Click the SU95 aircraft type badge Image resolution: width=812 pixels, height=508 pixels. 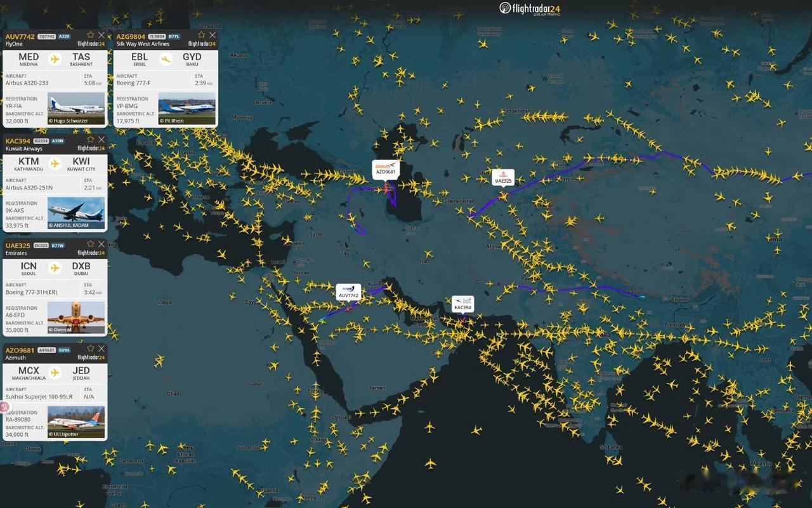64,350
